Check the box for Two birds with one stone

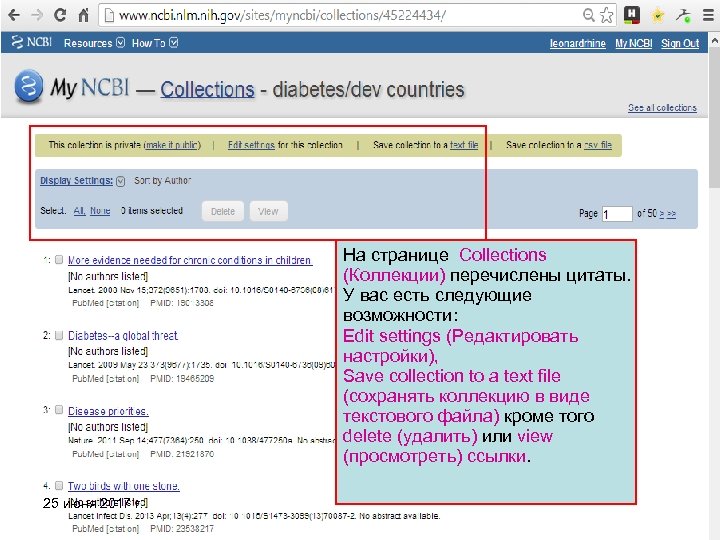pos(59,485)
